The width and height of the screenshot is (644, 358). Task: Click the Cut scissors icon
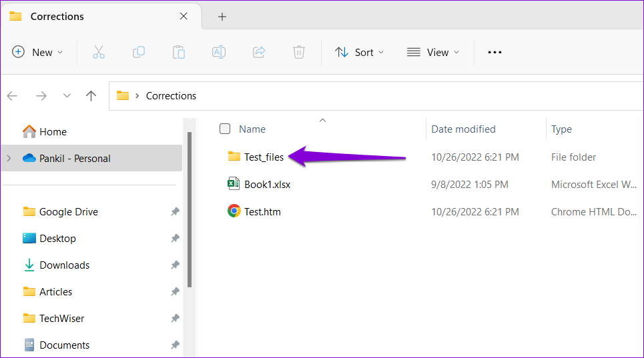pyautogui.click(x=99, y=52)
